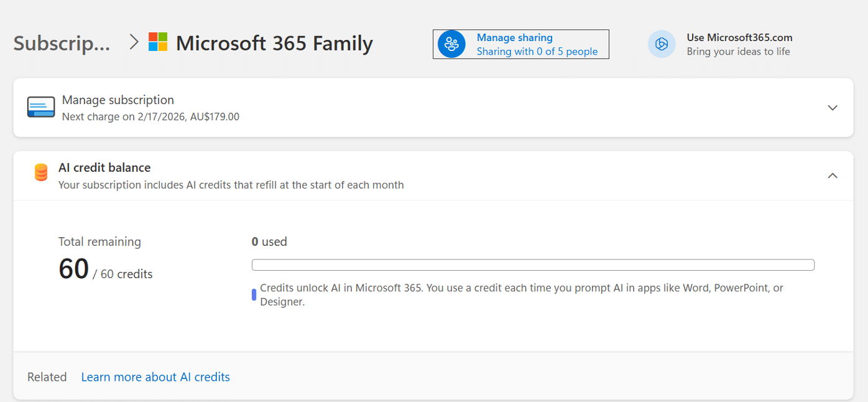Viewport: 868px width, 402px height.
Task: Click the 'Related' label
Action: [47, 377]
